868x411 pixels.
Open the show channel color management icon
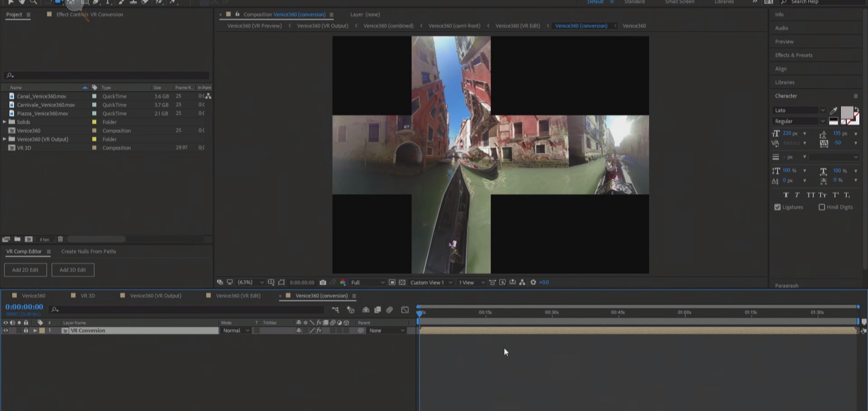pos(343,283)
